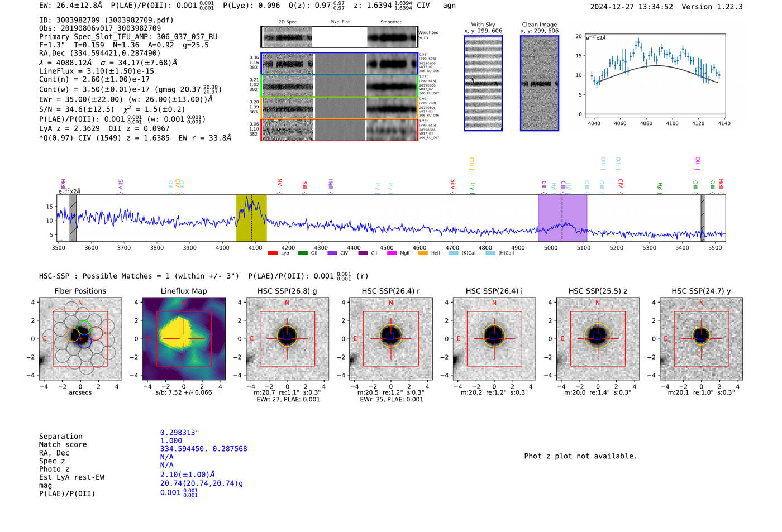This screenshot has height=532, width=782.
Task: Click the '2D Spec' column header
Action: pos(288,22)
